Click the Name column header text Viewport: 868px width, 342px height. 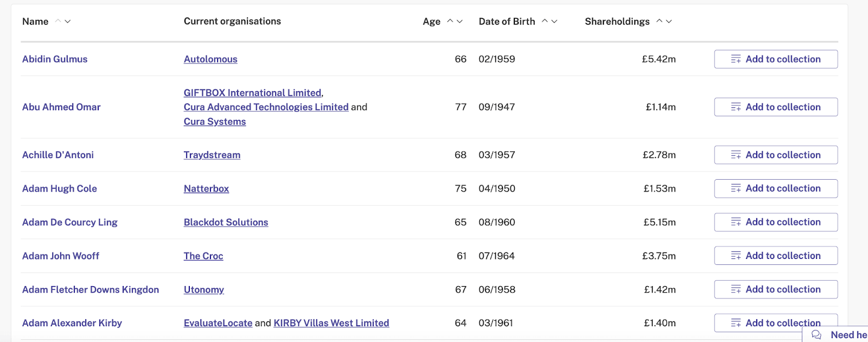[35, 21]
